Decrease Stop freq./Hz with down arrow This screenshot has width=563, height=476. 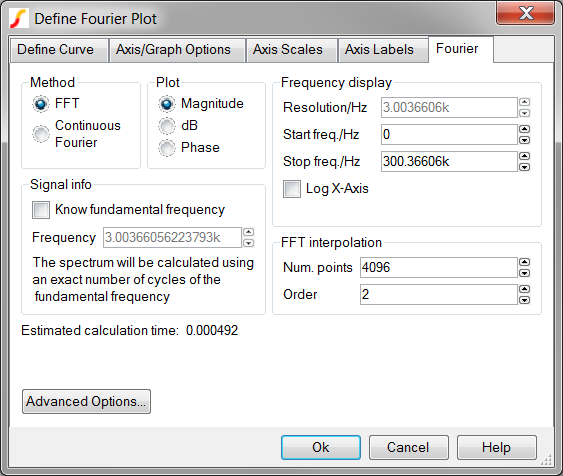tap(525, 167)
